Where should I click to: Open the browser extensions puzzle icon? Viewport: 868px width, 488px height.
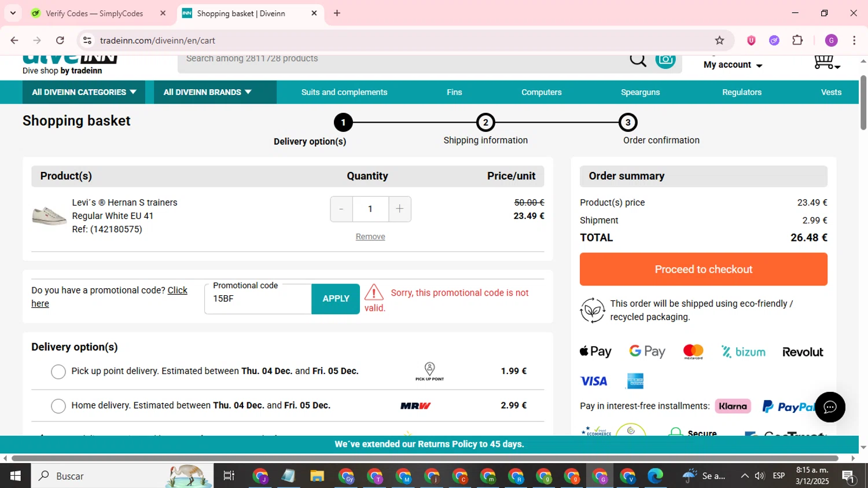pos(797,41)
